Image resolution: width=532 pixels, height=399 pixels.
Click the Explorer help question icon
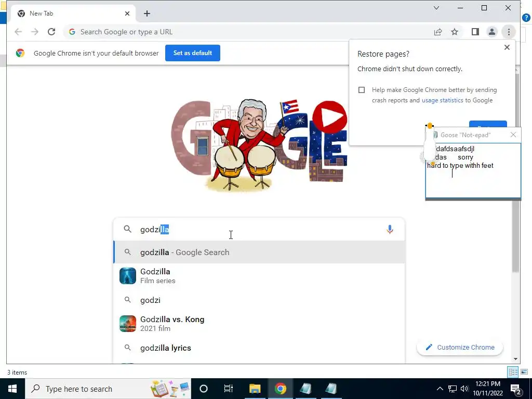tap(526, 17)
